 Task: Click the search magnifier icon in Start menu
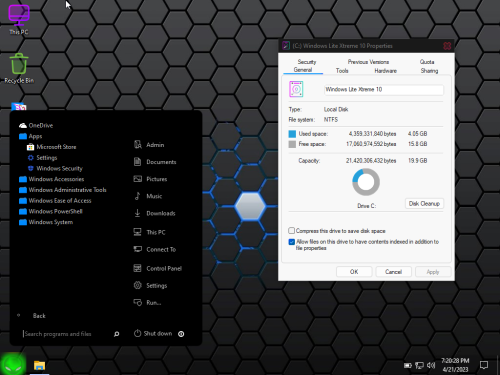116,334
